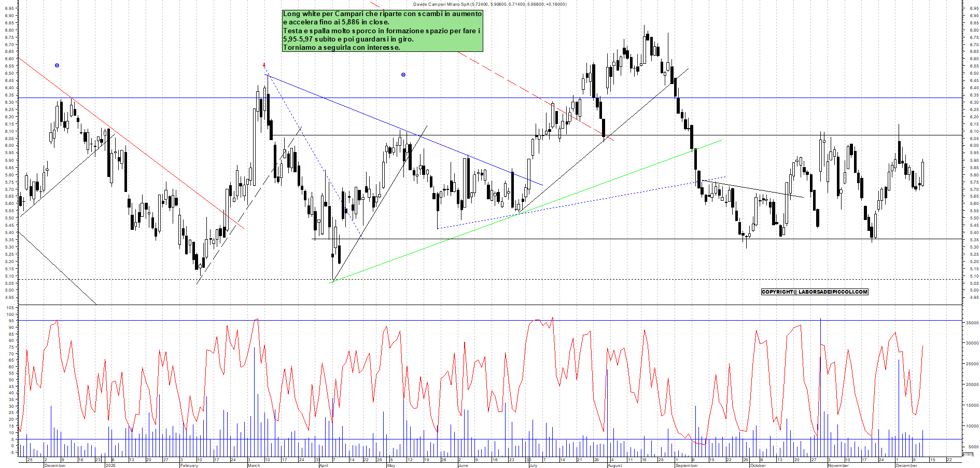Click the 6.95 price label at top-left axis

pos(9,8)
